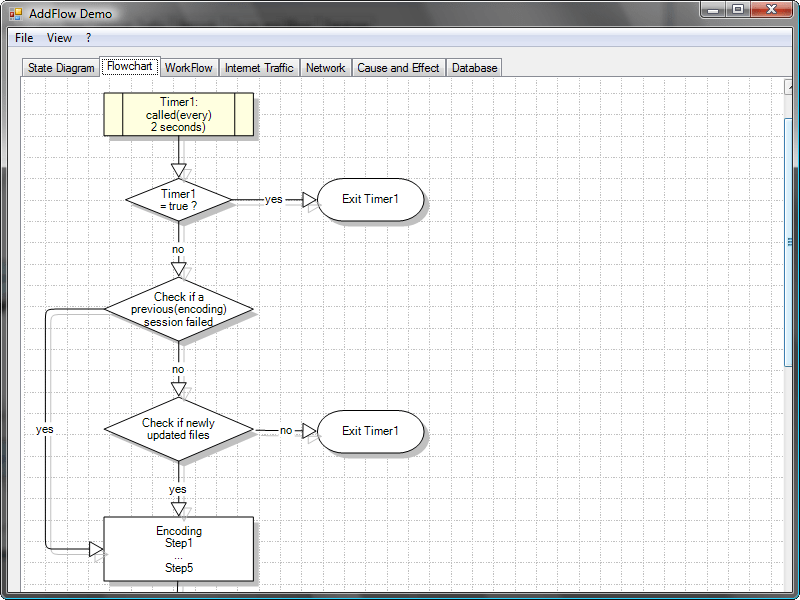
Task: Select the lower Exit Timer1 node
Action: click(x=369, y=431)
